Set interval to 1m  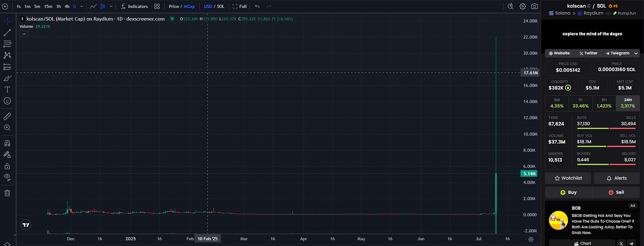click(x=27, y=7)
